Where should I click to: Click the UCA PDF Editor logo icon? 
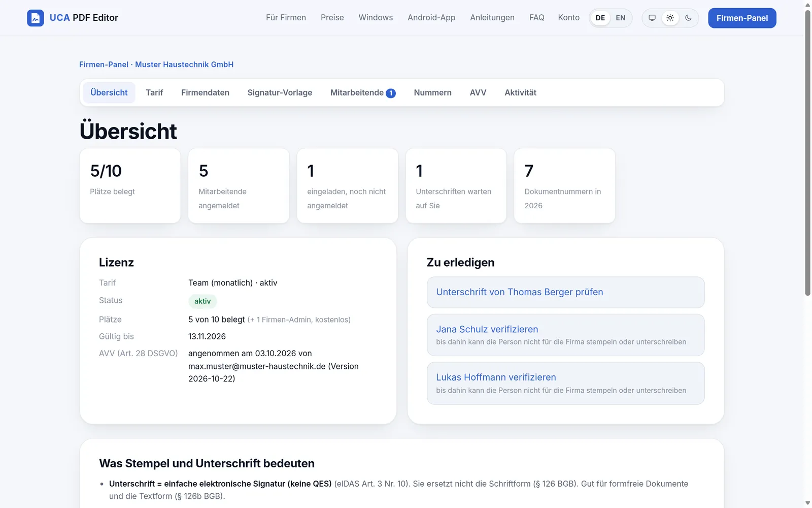click(x=36, y=18)
